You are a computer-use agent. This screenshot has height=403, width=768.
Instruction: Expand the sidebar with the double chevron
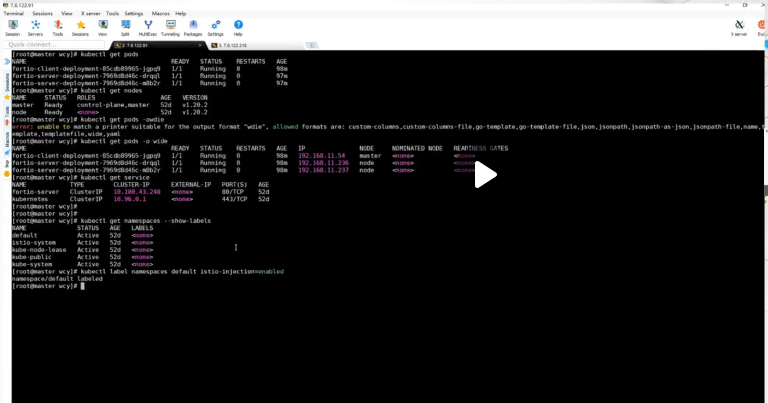click(7, 62)
